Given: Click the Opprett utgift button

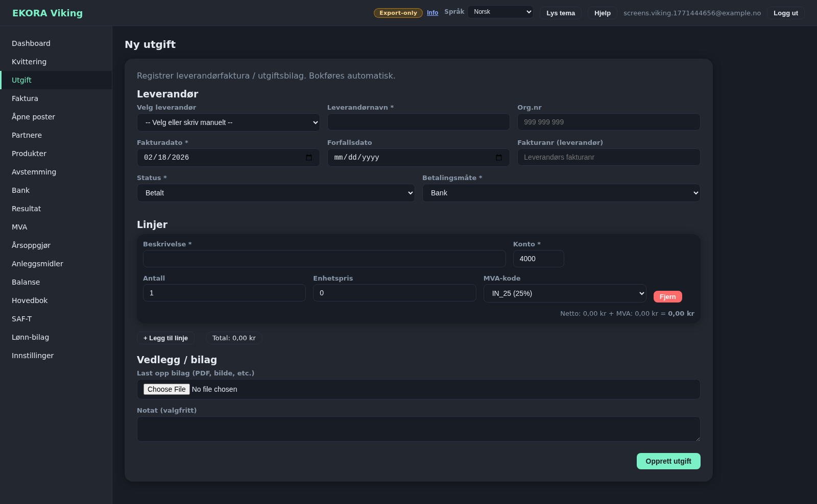Looking at the screenshot, I should pyautogui.click(x=668, y=461).
